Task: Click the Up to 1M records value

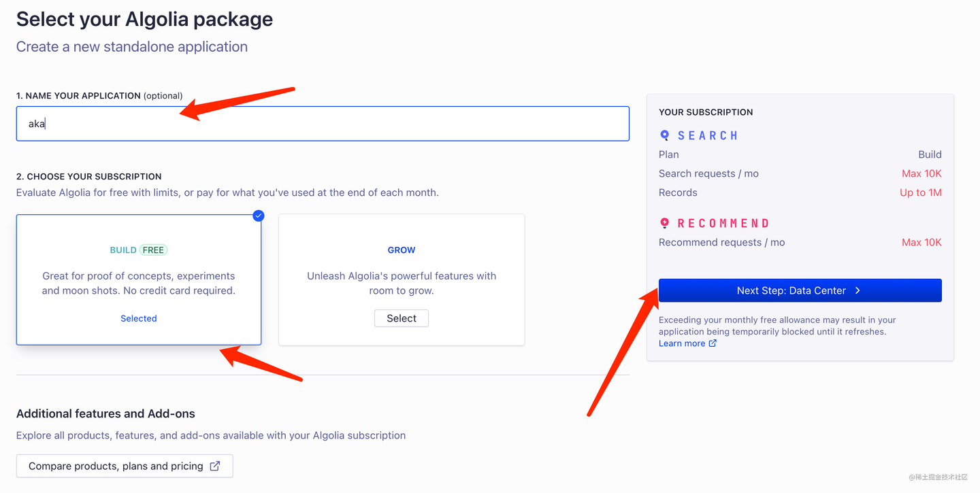Action: 921,192
